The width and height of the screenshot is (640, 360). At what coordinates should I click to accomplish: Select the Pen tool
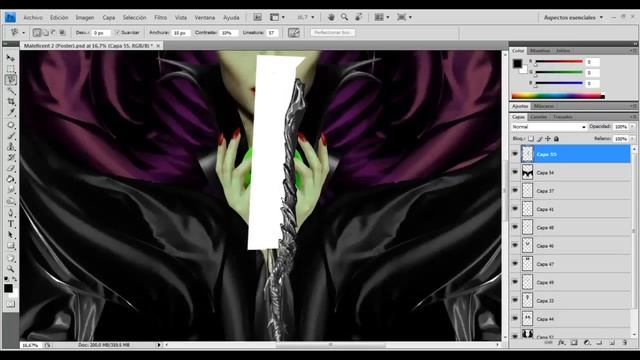(x=11, y=213)
